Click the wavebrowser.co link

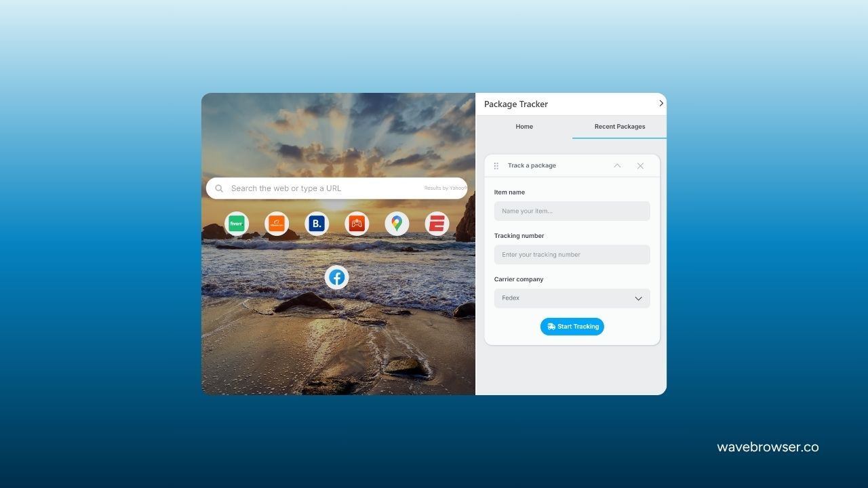click(x=768, y=447)
